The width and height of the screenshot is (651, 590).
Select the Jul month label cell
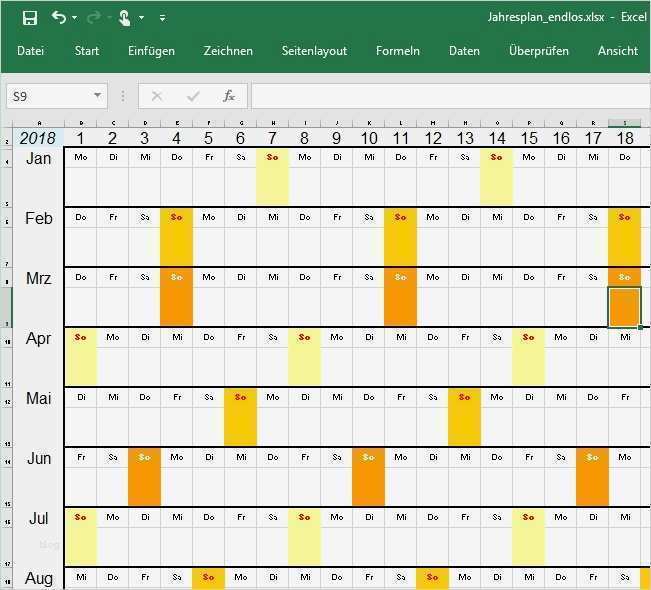pyautogui.click(x=39, y=518)
